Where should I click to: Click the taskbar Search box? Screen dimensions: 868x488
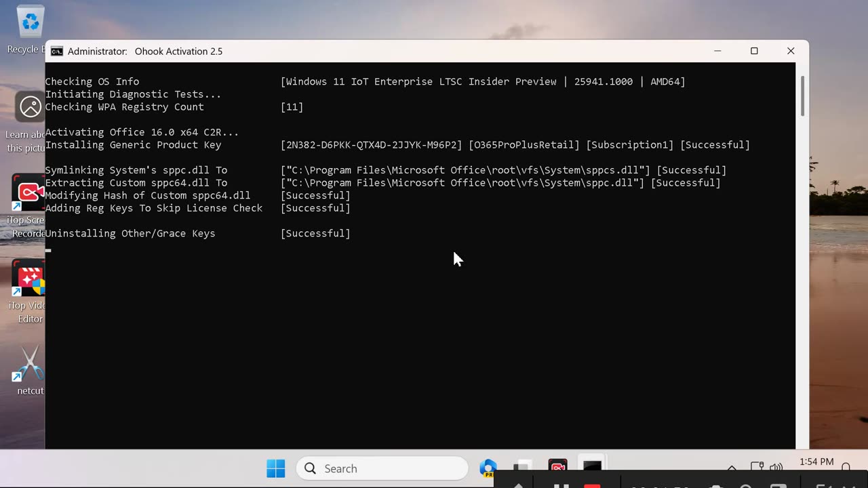tap(382, 468)
